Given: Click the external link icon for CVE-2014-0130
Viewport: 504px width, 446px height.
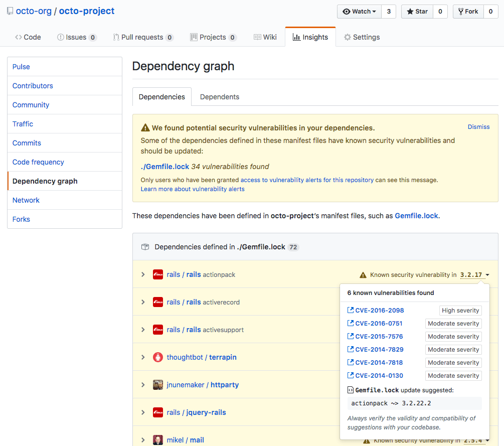Looking at the screenshot, I should click(x=351, y=375).
